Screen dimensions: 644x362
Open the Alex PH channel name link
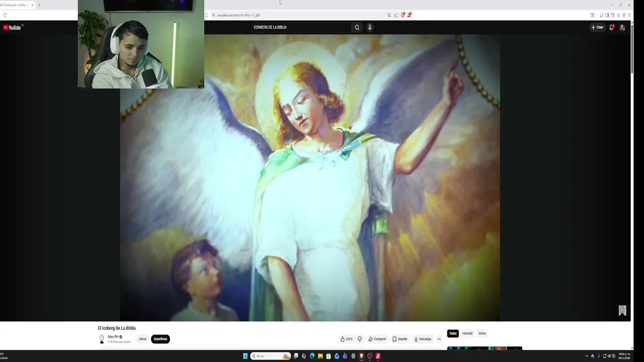click(113, 337)
